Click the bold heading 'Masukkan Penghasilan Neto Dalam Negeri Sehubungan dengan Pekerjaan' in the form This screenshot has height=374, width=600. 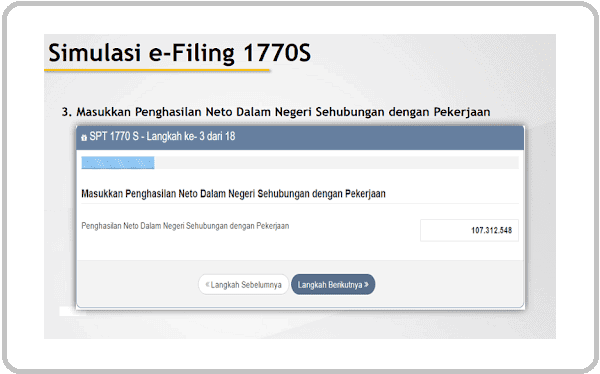coord(233,194)
